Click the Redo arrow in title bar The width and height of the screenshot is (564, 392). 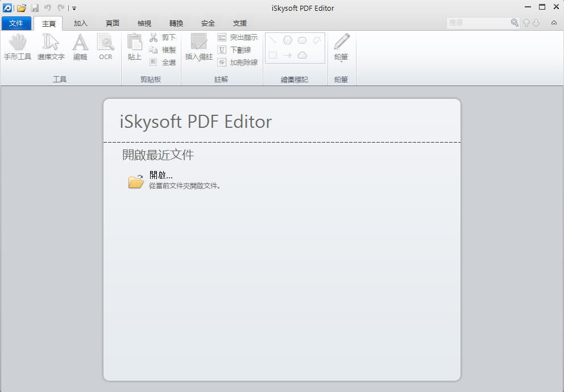point(61,7)
